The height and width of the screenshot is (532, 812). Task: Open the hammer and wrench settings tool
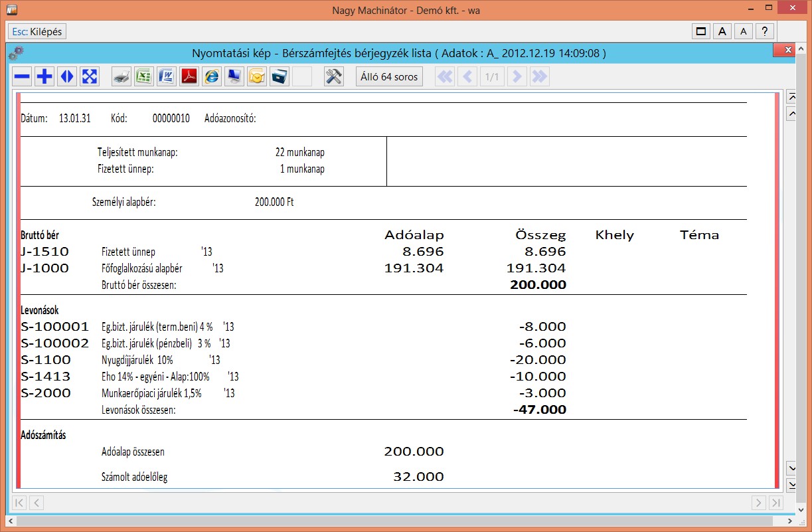point(333,77)
